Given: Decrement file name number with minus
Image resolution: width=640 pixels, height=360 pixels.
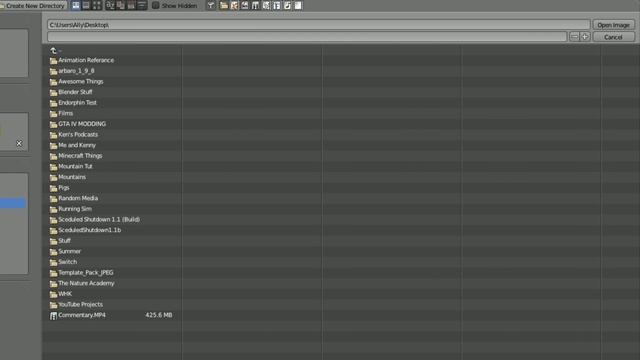Looking at the screenshot, I should pos(574,37).
